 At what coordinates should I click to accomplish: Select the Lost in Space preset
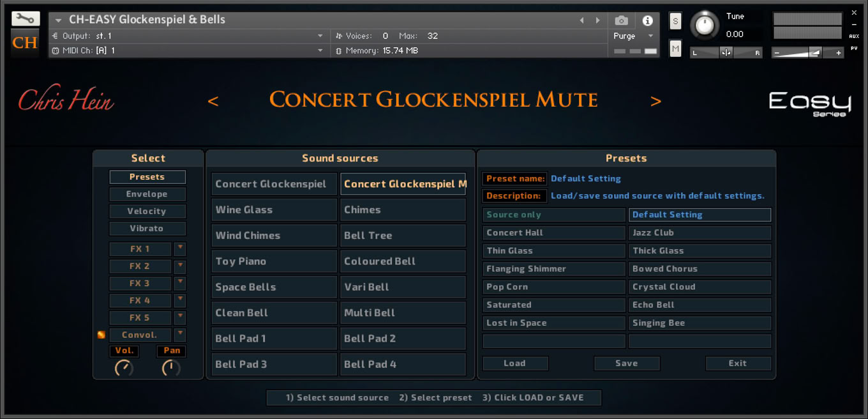(554, 323)
